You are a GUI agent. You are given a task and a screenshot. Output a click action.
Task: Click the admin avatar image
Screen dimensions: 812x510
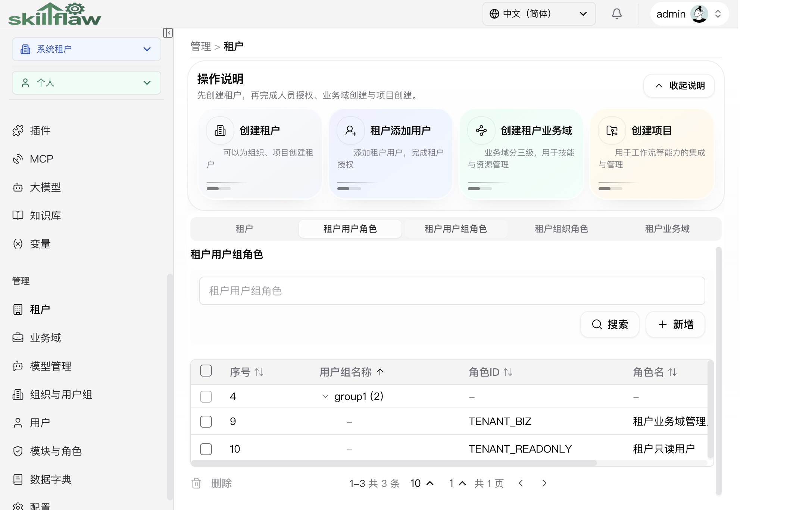coord(699,14)
